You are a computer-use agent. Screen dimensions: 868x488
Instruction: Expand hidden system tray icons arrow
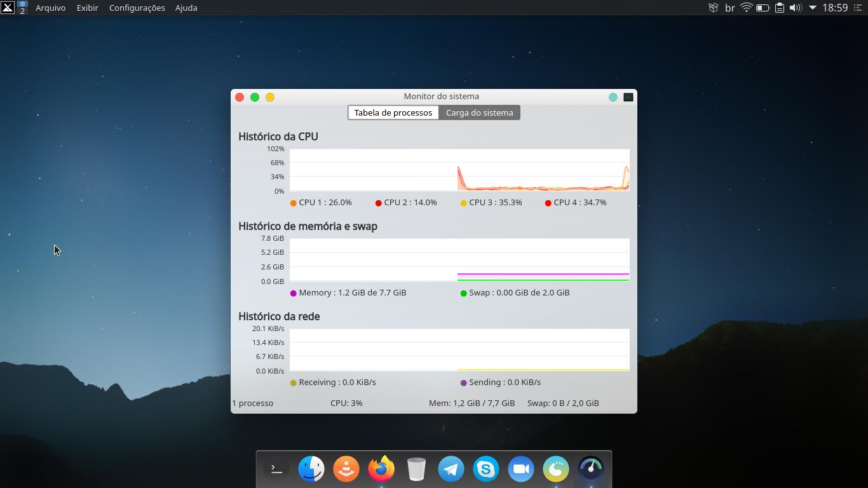pos(812,8)
